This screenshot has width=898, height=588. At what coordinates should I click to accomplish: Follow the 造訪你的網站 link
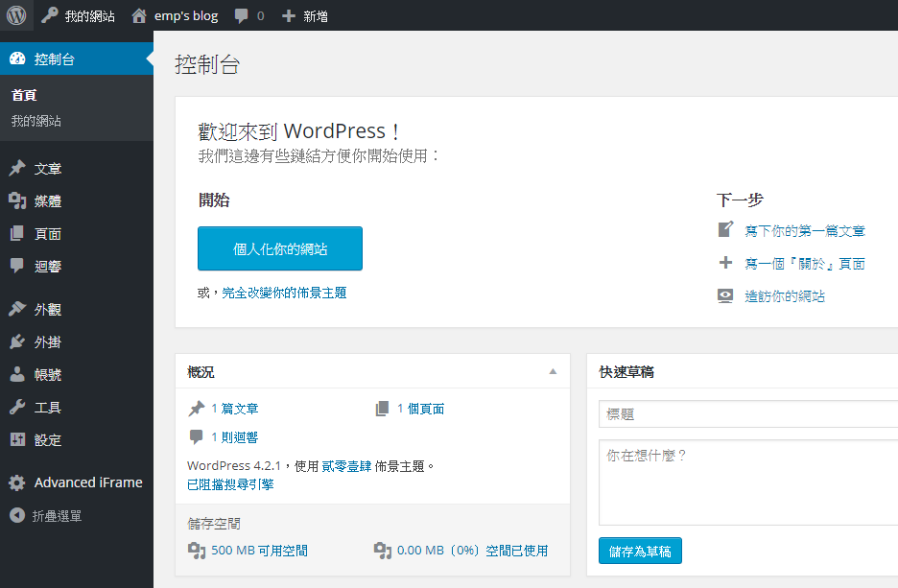tap(785, 296)
